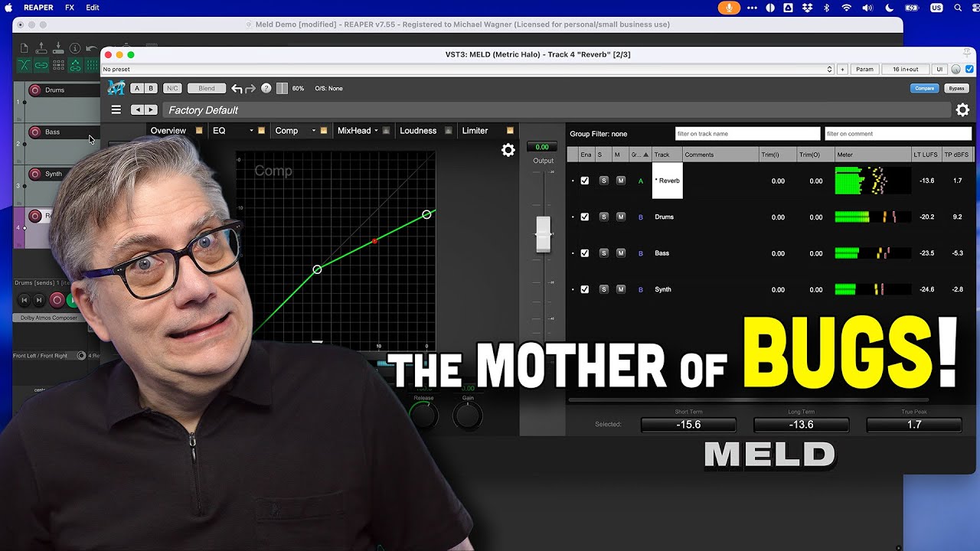Mute the Synth row in MELD
Viewport: 980px width, 551px height.
[621, 289]
